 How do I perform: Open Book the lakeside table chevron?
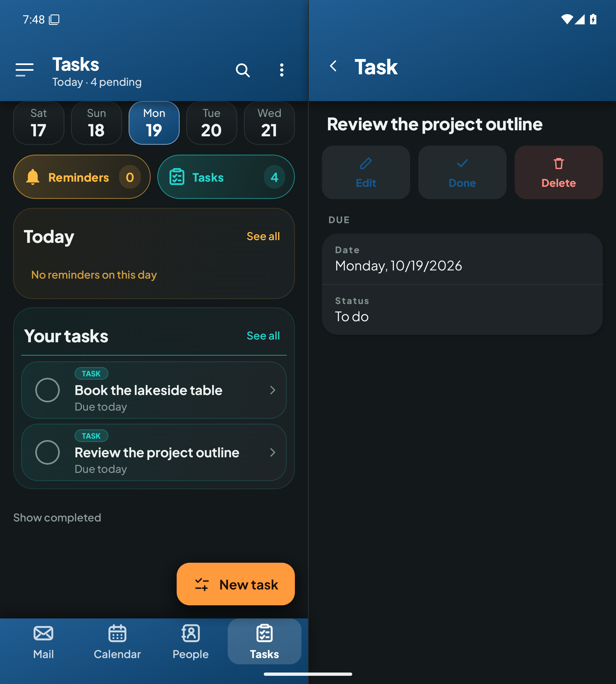pyautogui.click(x=273, y=390)
